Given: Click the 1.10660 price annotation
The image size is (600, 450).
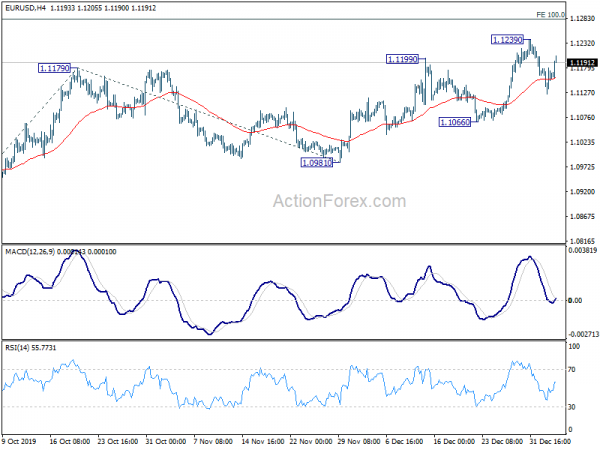Looking at the screenshot, I should [456, 122].
